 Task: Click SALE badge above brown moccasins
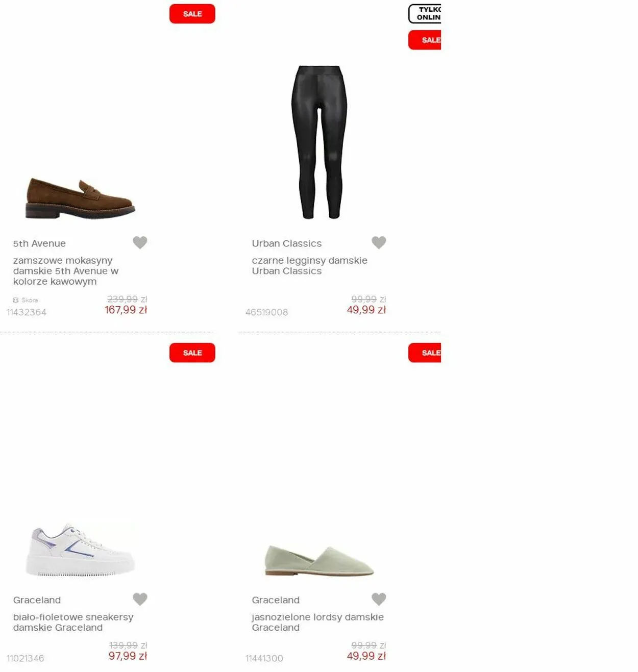192,14
